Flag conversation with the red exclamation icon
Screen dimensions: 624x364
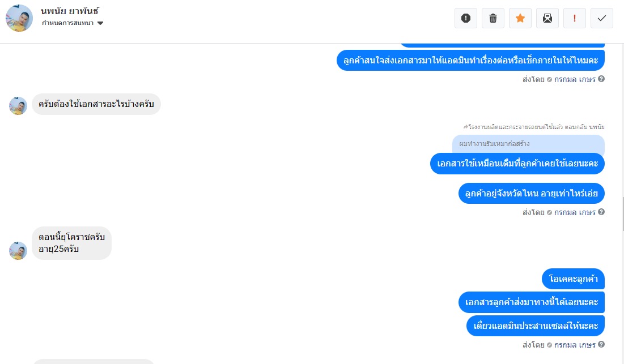point(575,18)
